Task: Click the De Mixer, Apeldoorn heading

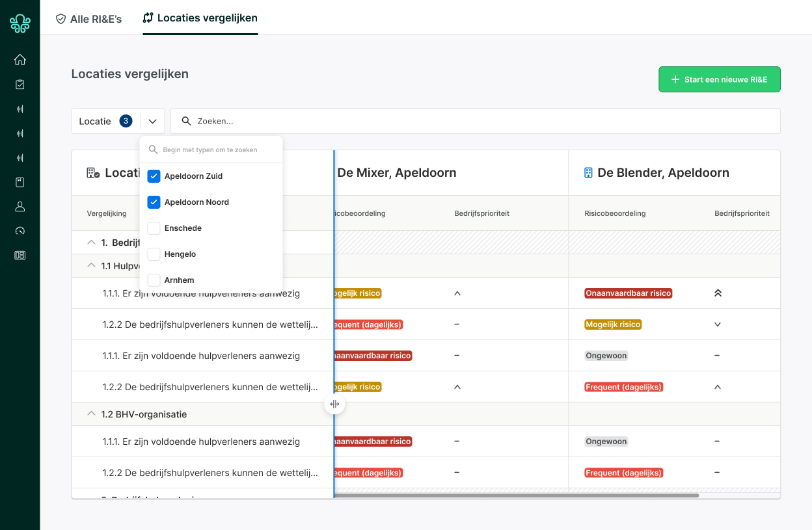Action: (x=397, y=173)
